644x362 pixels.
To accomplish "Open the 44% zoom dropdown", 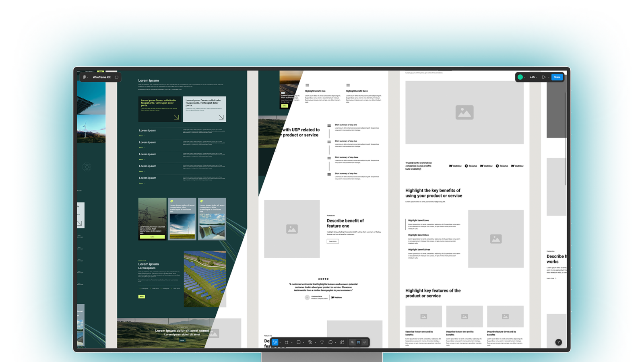I will click(x=533, y=77).
